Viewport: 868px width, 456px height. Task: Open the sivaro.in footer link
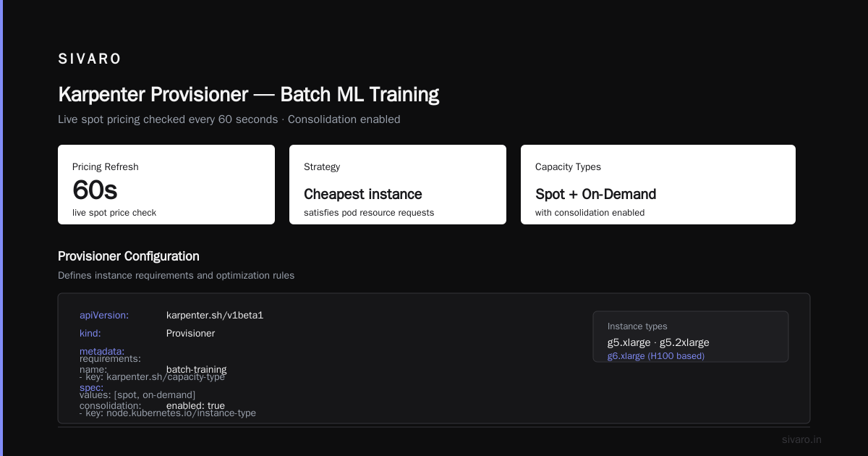point(801,439)
